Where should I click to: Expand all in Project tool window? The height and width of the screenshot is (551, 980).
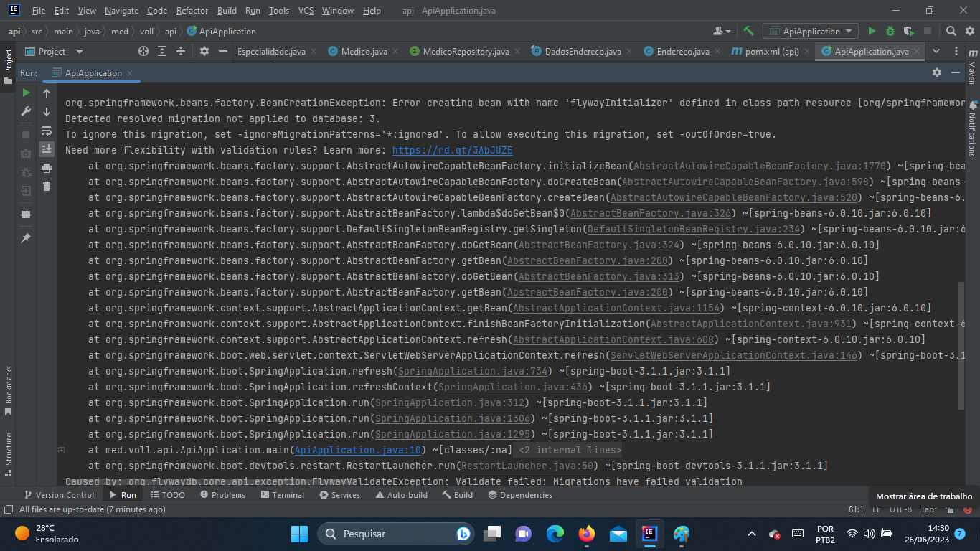162,51
